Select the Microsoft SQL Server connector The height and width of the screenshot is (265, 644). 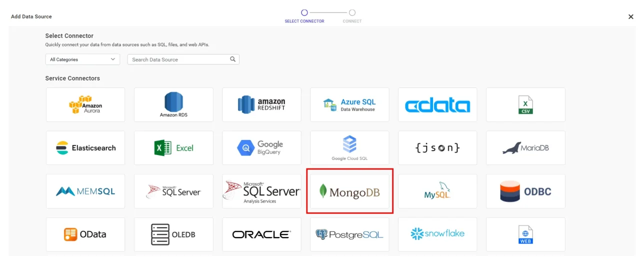(173, 191)
